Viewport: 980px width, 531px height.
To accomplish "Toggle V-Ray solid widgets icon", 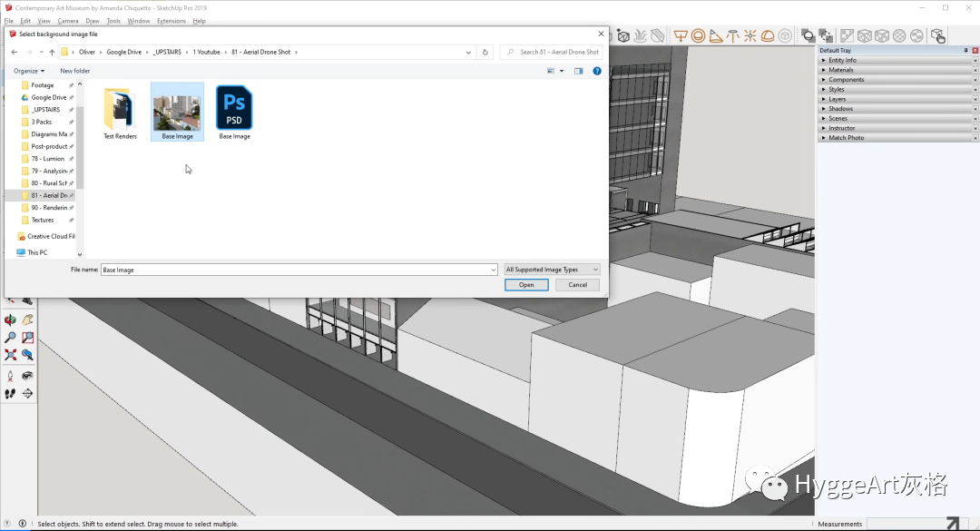I will pos(808,36).
